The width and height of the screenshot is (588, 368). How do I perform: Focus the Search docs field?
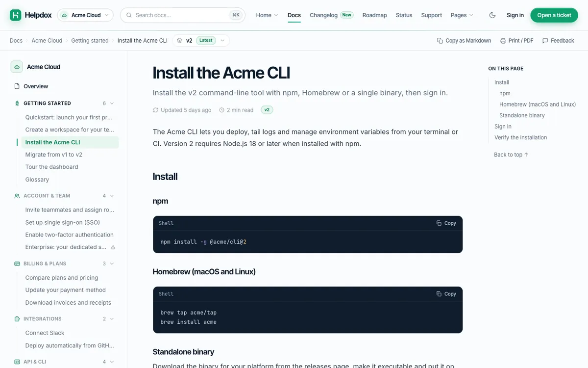(x=182, y=15)
